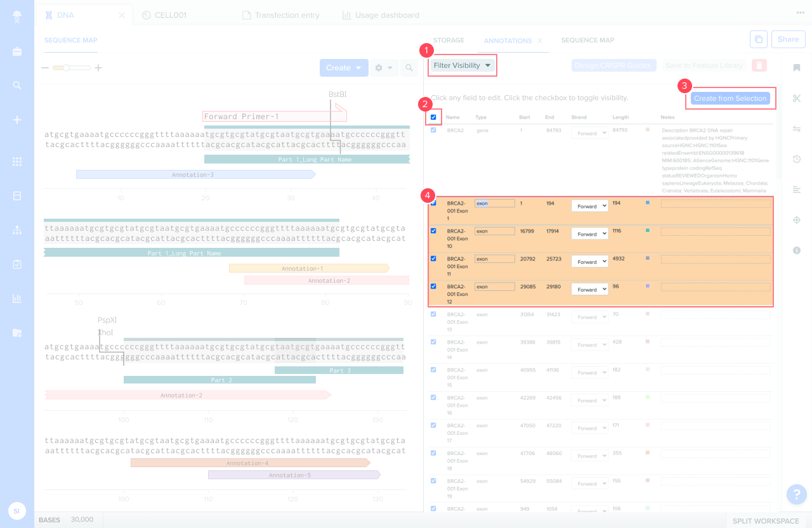Open the gear settings dropdown
This screenshot has height=528, width=812.
(384, 68)
